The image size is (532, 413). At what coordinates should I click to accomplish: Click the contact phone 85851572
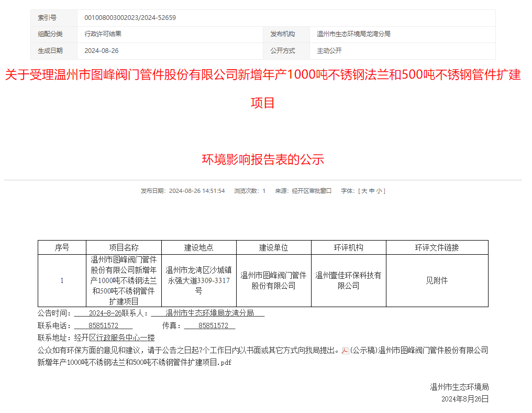[104, 325]
